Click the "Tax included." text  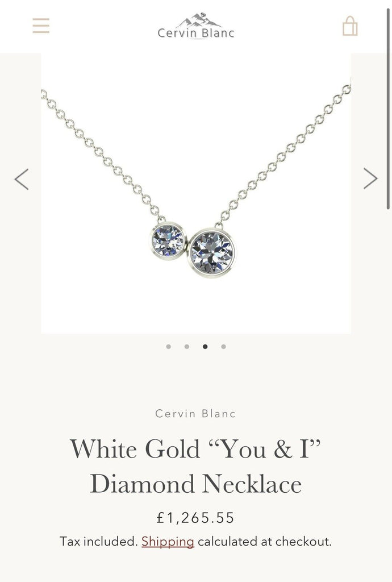(99, 542)
